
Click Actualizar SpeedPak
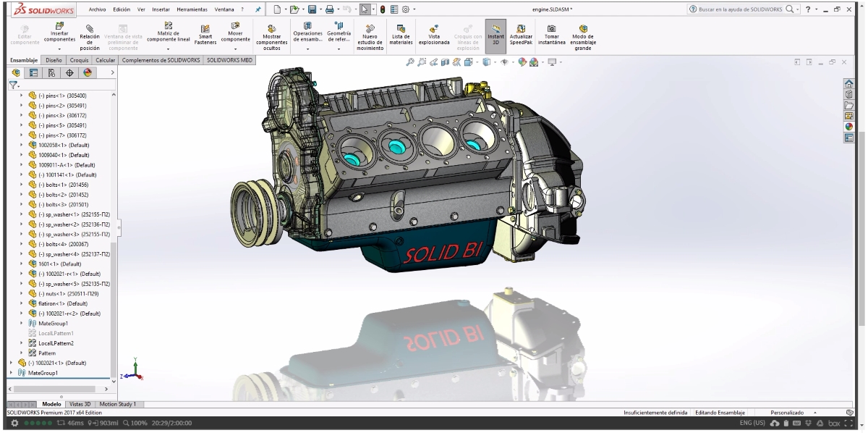(521, 34)
